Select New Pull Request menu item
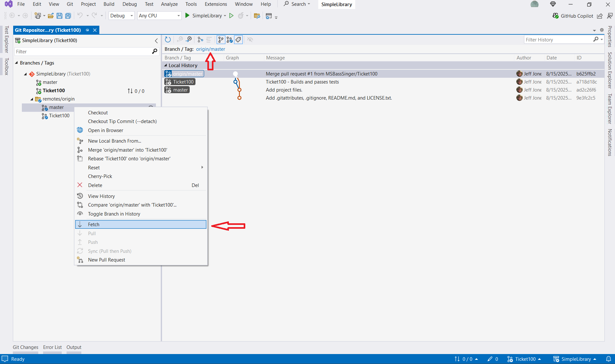This screenshot has width=615, height=364. pos(141,260)
